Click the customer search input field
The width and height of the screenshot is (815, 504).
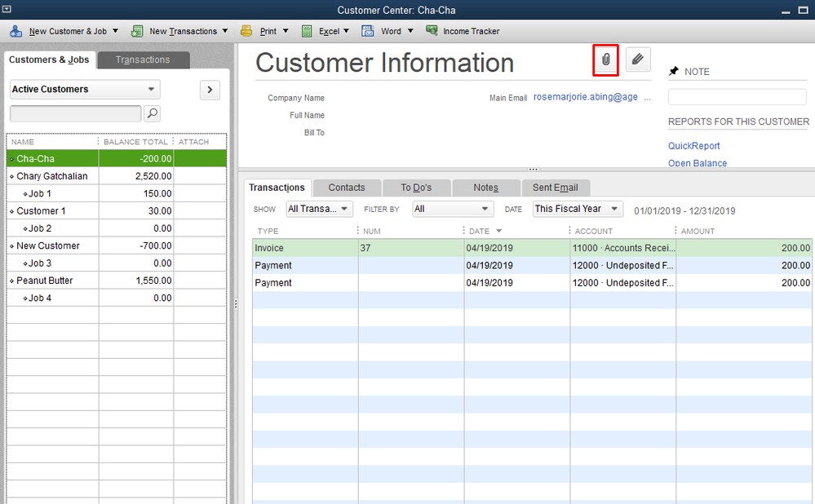click(75, 113)
